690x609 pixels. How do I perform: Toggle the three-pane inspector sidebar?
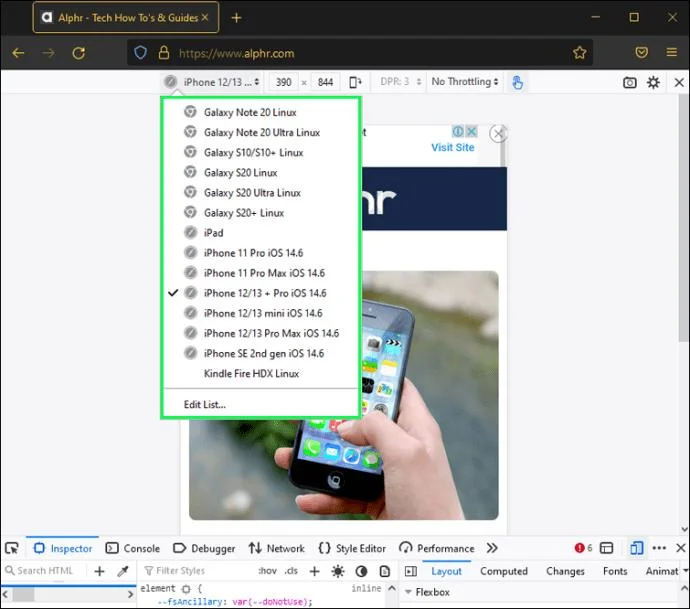pyautogui.click(x=411, y=571)
